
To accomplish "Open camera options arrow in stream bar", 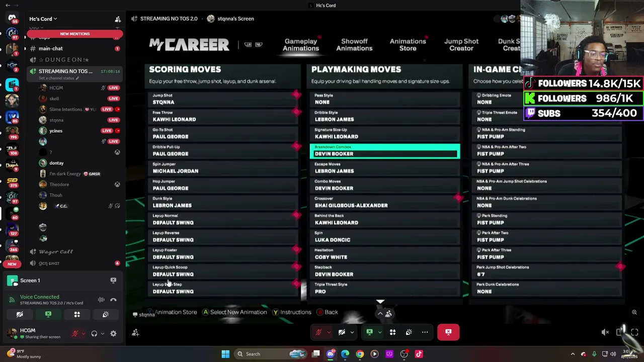I will click(352, 332).
